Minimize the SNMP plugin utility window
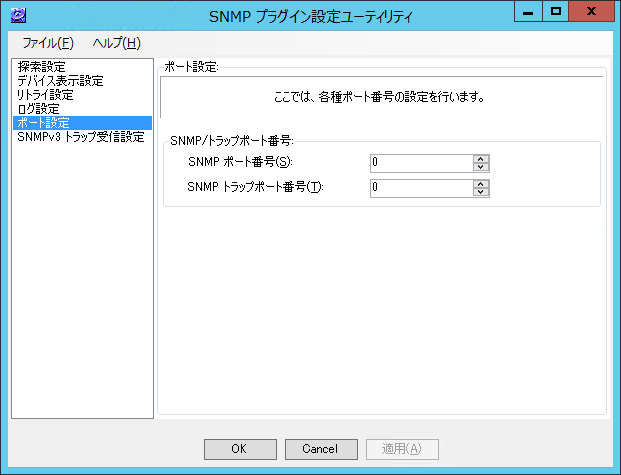 pos(528,12)
